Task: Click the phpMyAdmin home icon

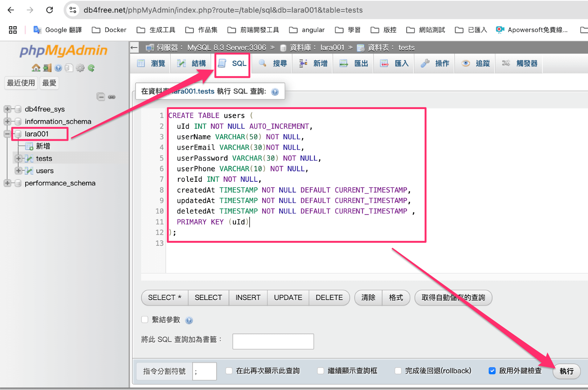Action: point(36,68)
